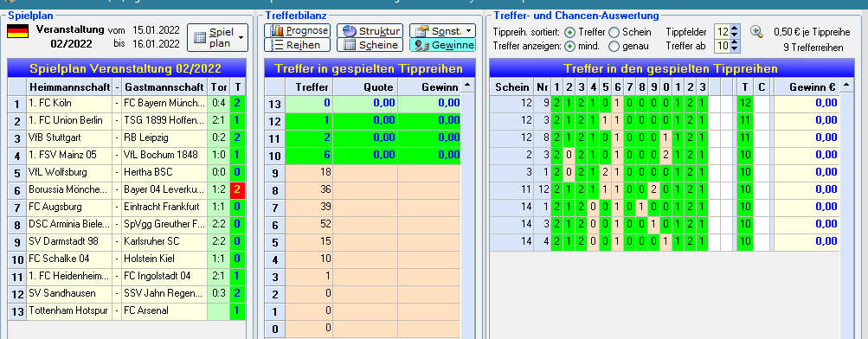
Task: Click Treffer count 18 in row 9
Action: click(x=309, y=173)
